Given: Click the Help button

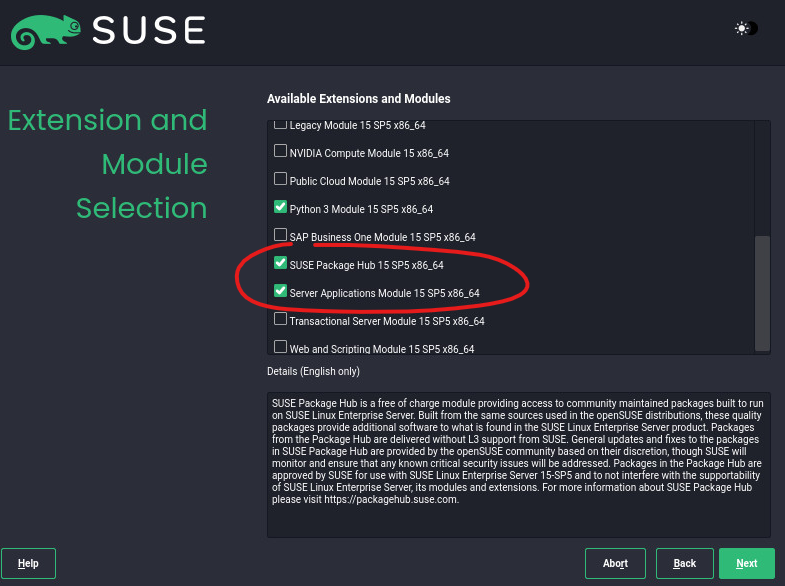Looking at the screenshot, I should 28,563.
